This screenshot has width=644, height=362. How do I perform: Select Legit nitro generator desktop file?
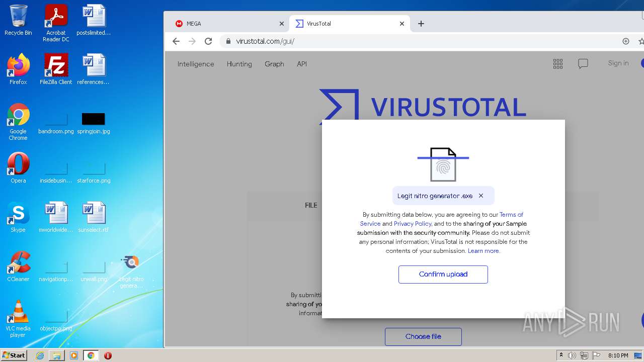coord(131,272)
